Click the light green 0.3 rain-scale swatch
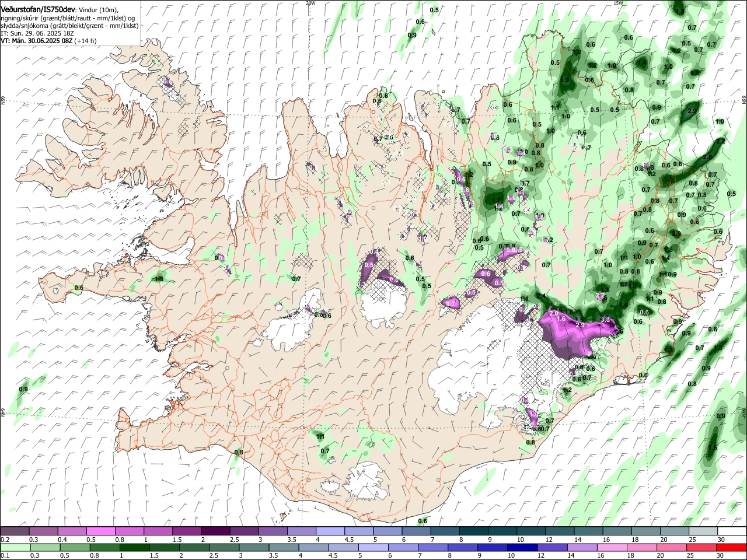747x560 pixels. (45, 547)
